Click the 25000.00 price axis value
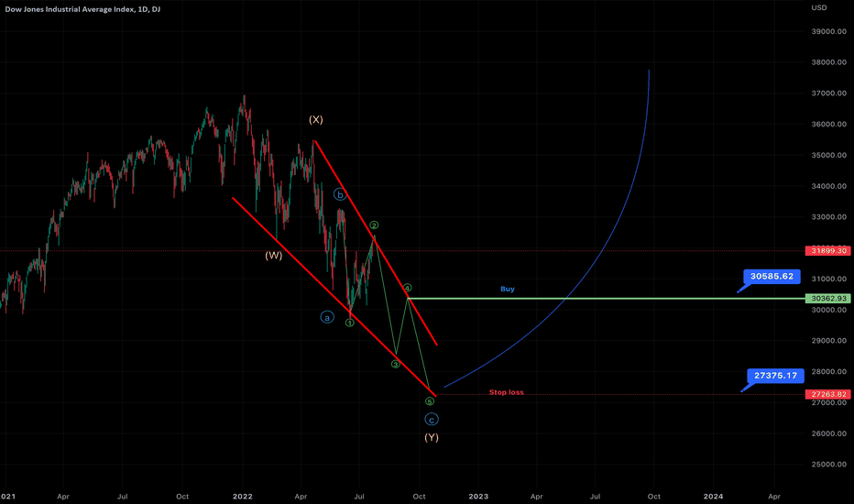854x504 pixels. point(829,465)
